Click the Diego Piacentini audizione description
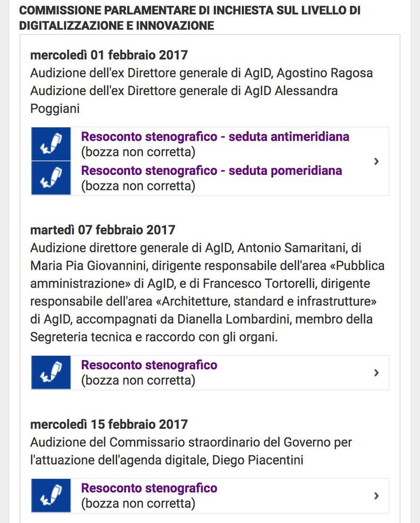Viewport: 420px width, 523px height. tap(191, 451)
